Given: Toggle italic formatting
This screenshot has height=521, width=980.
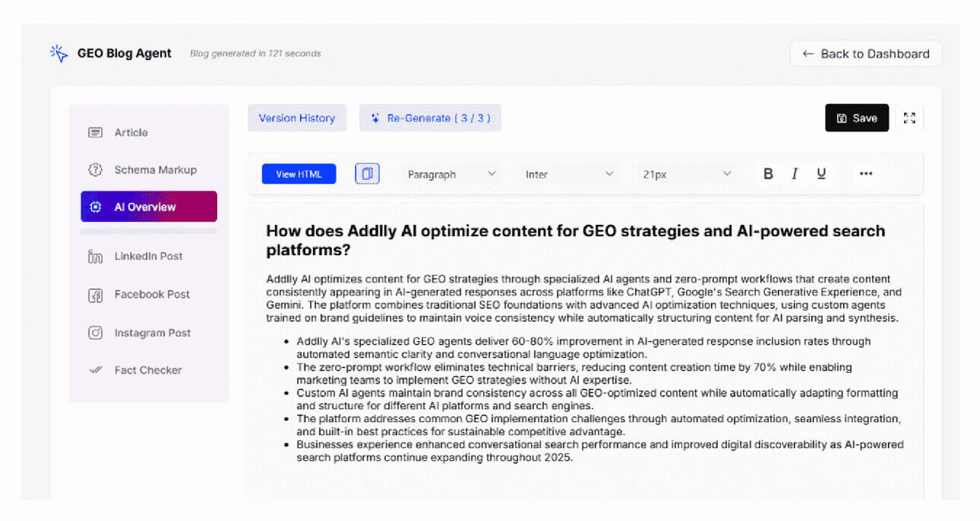Looking at the screenshot, I should coord(795,174).
